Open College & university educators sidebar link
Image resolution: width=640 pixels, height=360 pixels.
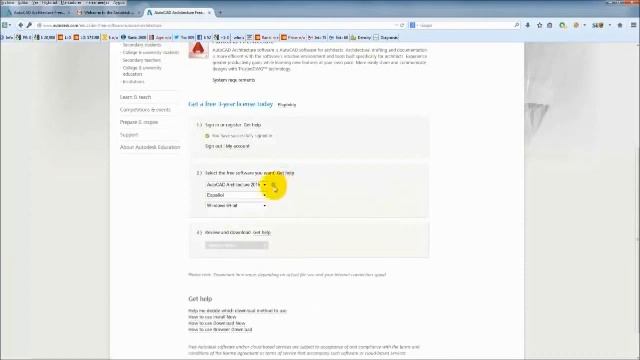(142, 71)
